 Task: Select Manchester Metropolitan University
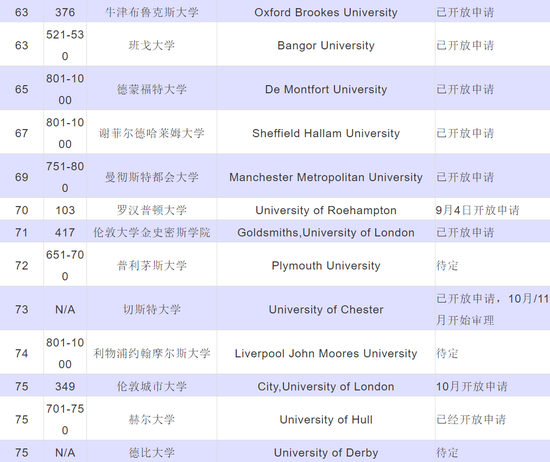pyautogui.click(x=326, y=177)
